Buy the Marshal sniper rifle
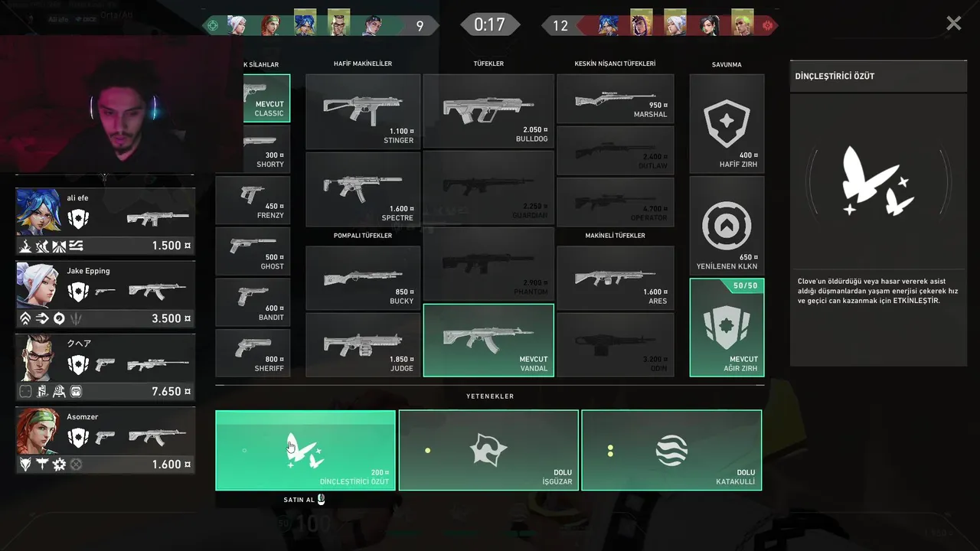This screenshot has height=551, width=980. tap(616, 99)
